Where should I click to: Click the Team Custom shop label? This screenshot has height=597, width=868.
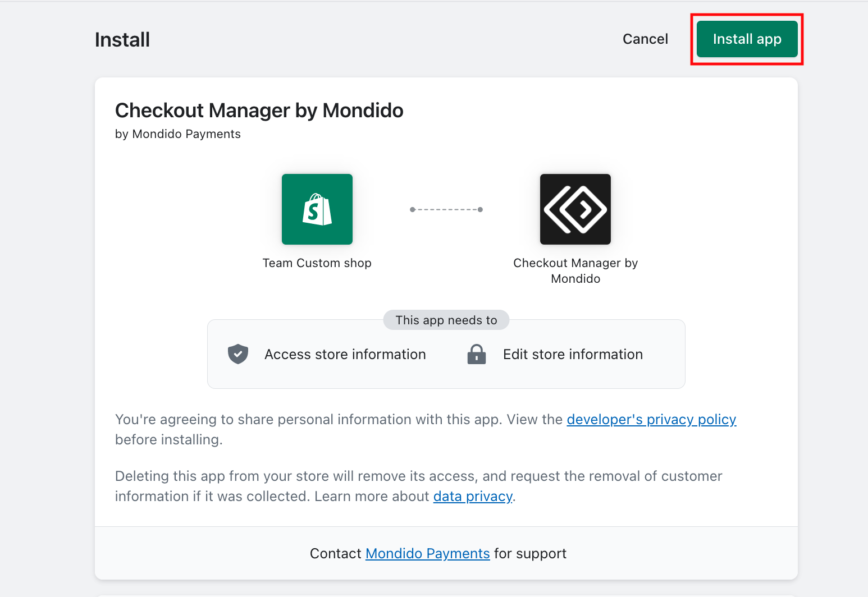click(x=317, y=263)
